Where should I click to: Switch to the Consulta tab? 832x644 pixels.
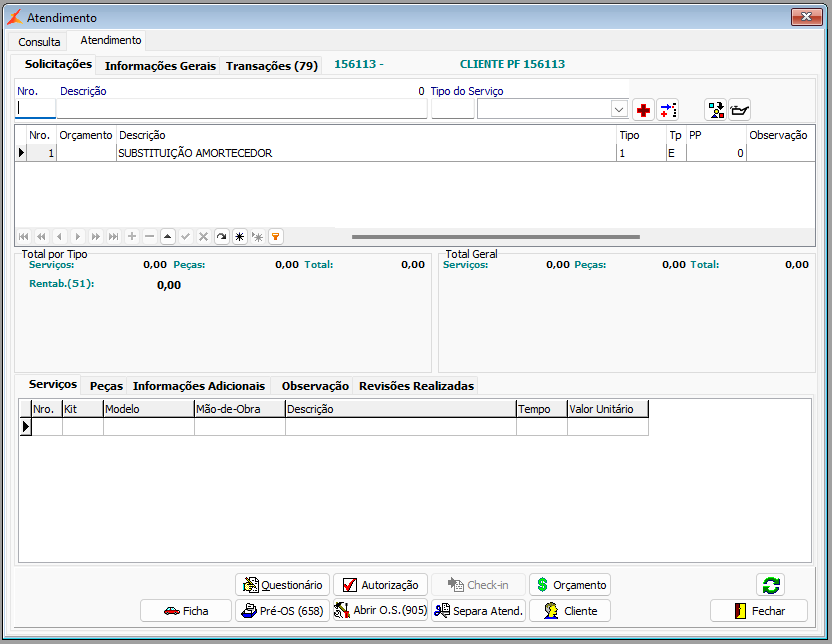coord(39,42)
